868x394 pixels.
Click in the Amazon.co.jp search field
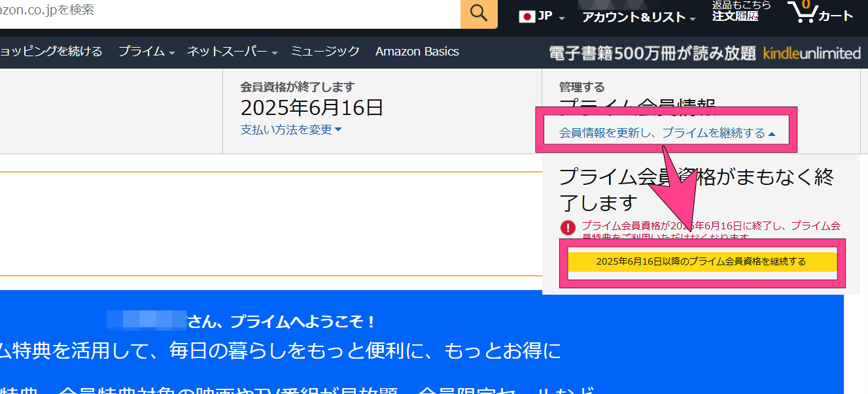(229, 13)
